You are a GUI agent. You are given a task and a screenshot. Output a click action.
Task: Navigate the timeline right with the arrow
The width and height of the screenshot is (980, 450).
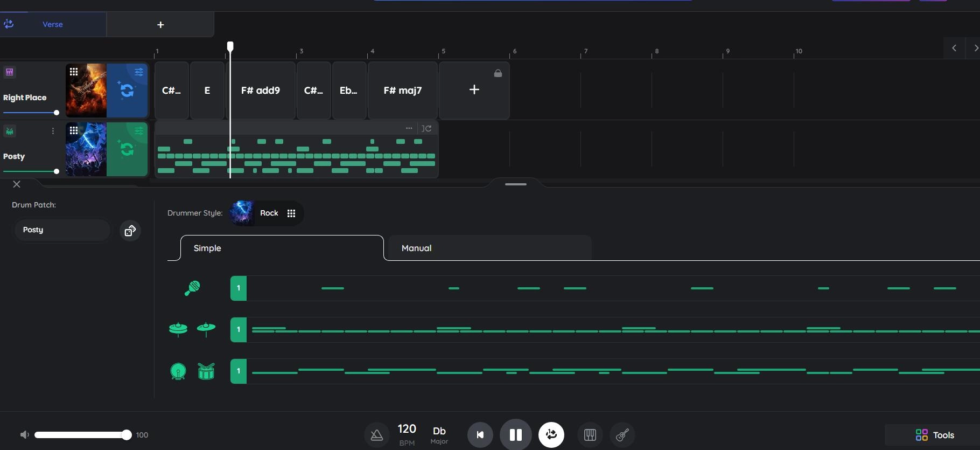[x=976, y=48]
